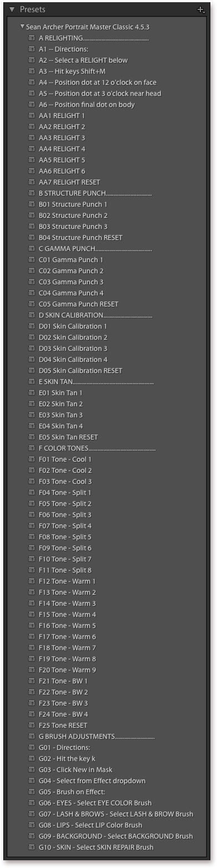Viewport: 217px width, 868px height.
Task: Click preset icon beside B01 Structure Punch 1
Action: point(32,204)
